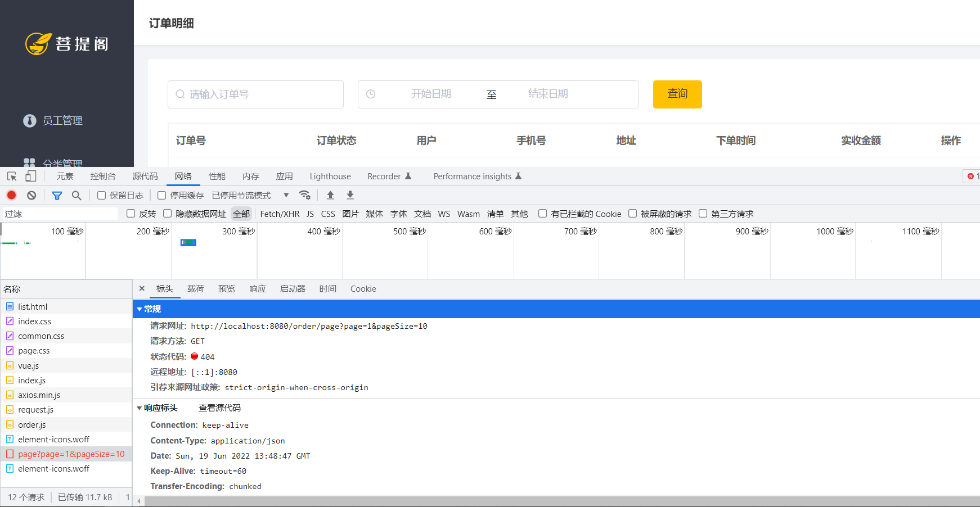Viewport: 980px width, 507px height.
Task: Close the request details pane
Action: [x=142, y=288]
